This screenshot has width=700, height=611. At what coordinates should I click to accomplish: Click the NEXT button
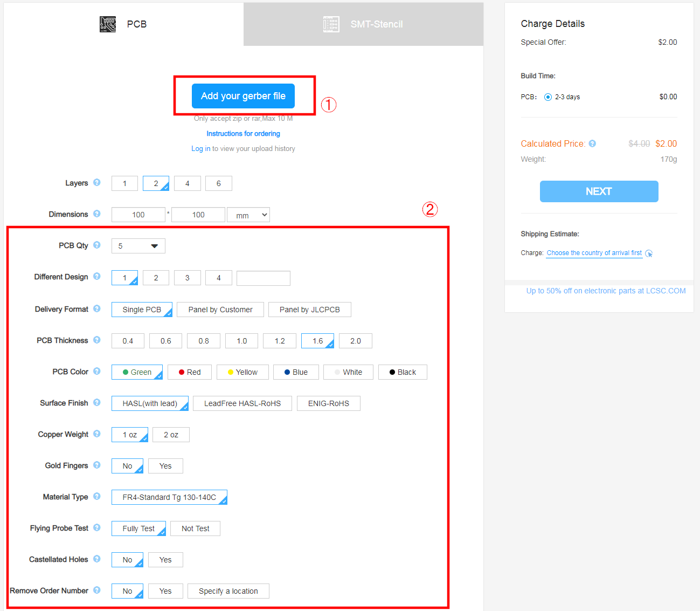click(x=599, y=191)
